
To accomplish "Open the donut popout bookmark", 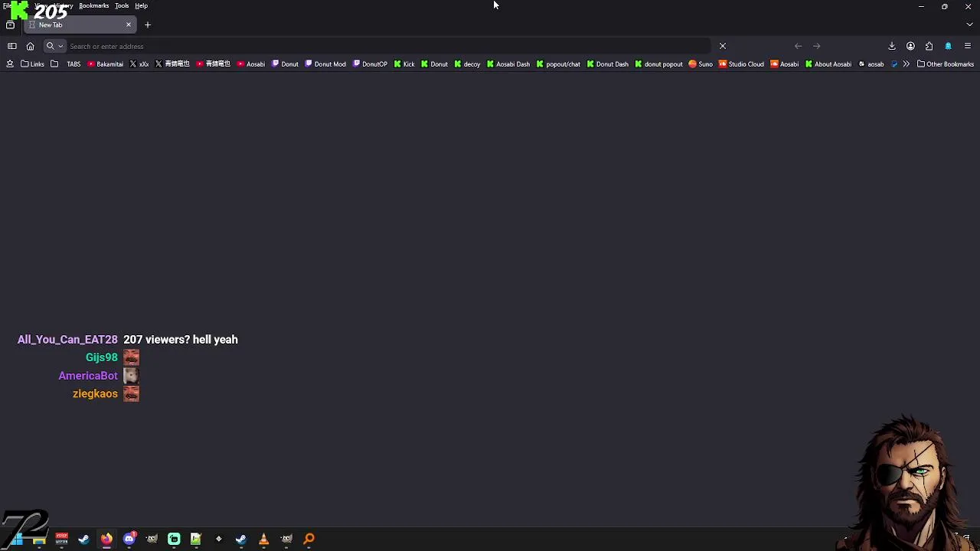I will [658, 64].
